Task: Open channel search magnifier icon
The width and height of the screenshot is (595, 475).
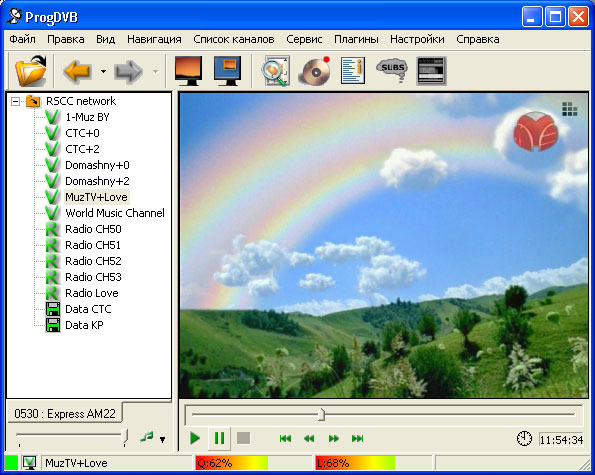Action: click(276, 71)
